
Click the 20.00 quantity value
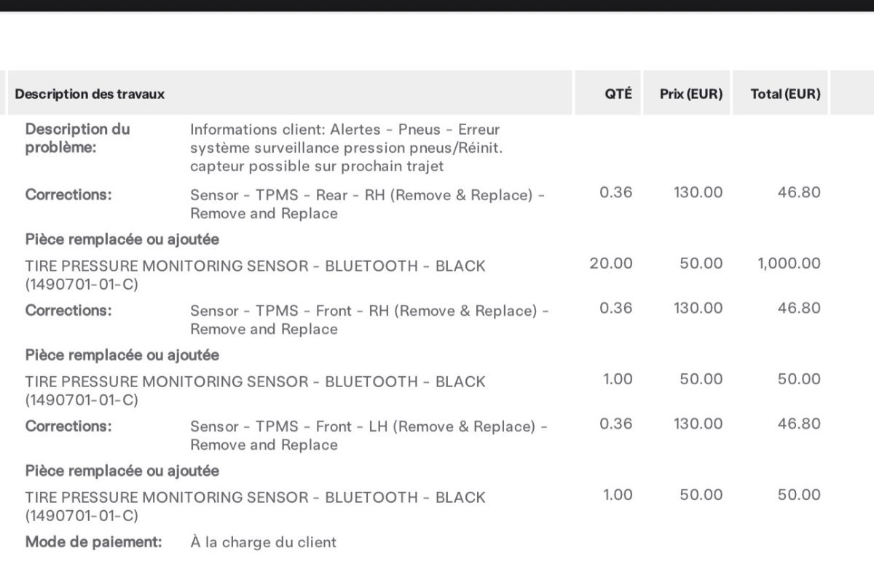pyautogui.click(x=611, y=263)
